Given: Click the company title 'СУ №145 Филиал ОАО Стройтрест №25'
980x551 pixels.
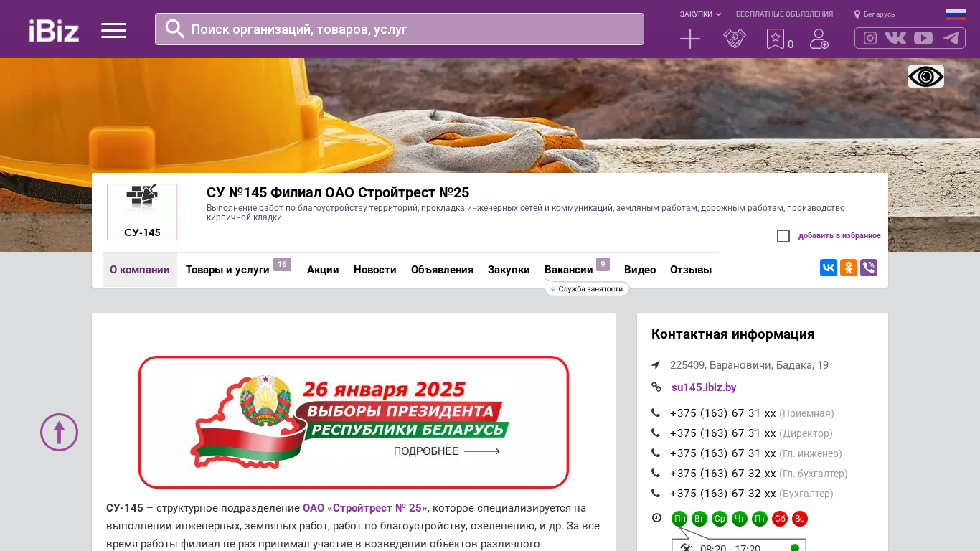Looking at the screenshot, I should pyautogui.click(x=338, y=192).
